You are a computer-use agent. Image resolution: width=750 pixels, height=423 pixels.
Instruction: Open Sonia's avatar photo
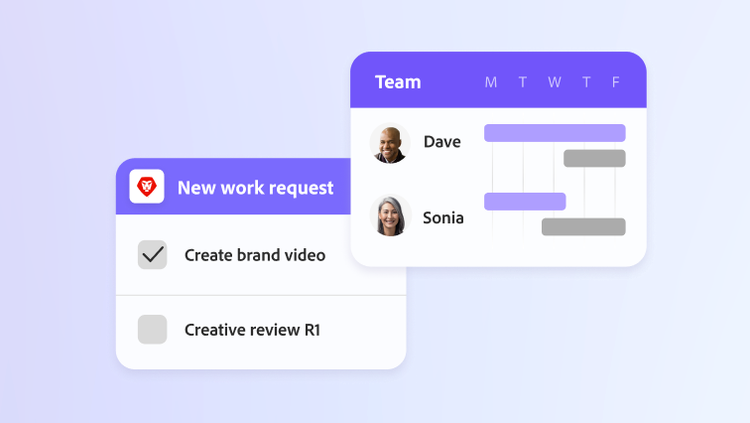click(x=390, y=216)
